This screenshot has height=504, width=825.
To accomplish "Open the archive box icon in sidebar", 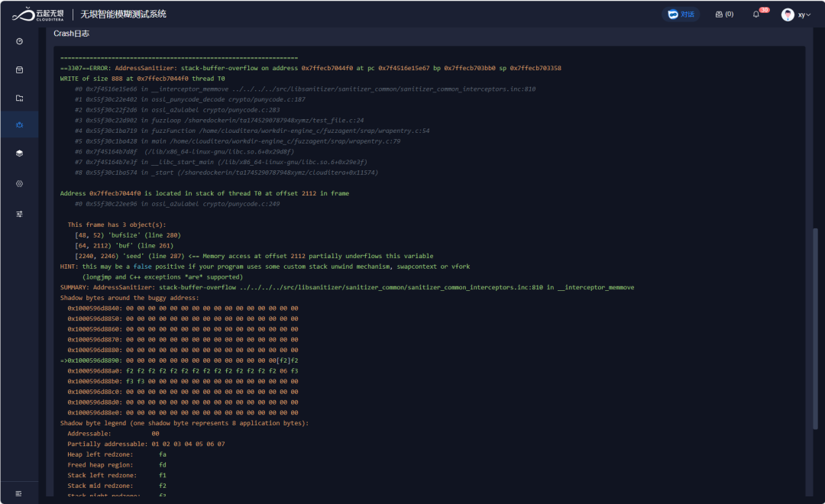I will click(x=19, y=70).
